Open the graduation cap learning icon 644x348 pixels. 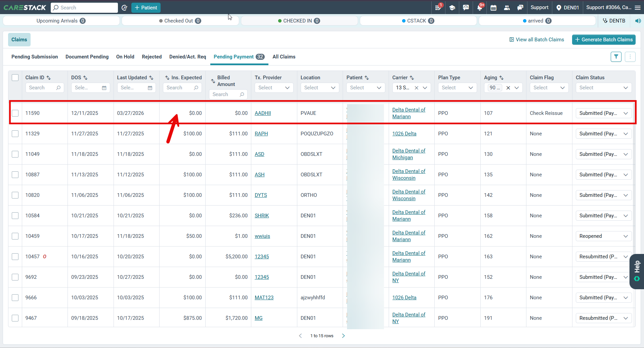[452, 7]
